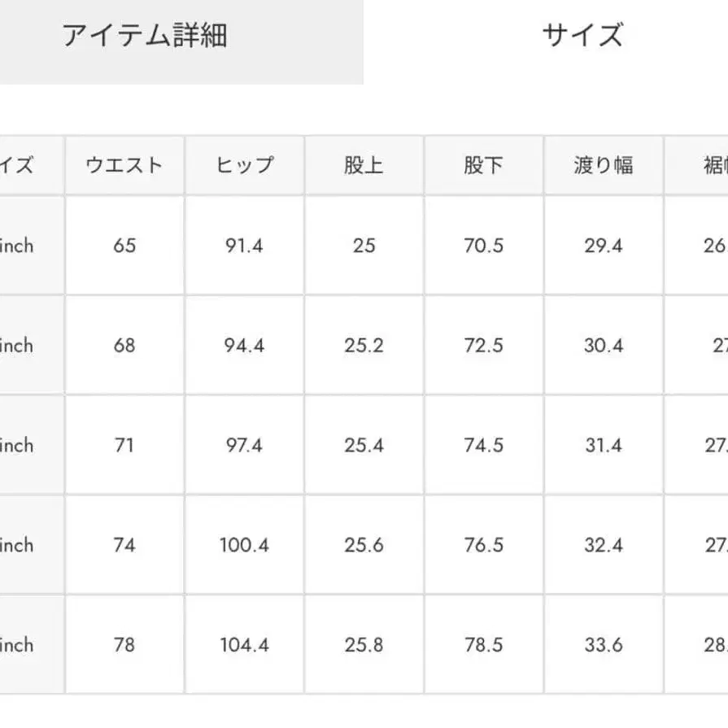Select the 股上 column header
728x728 pixels.
pyautogui.click(x=364, y=165)
